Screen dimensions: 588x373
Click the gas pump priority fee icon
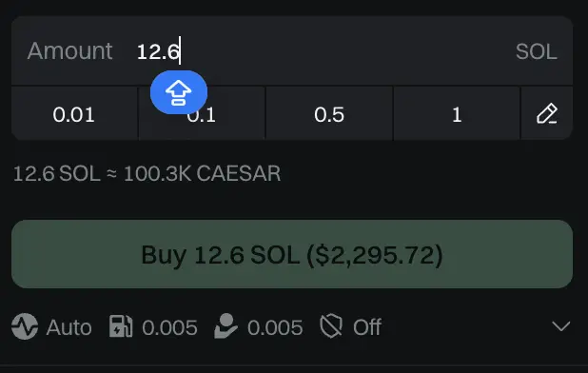click(x=121, y=326)
